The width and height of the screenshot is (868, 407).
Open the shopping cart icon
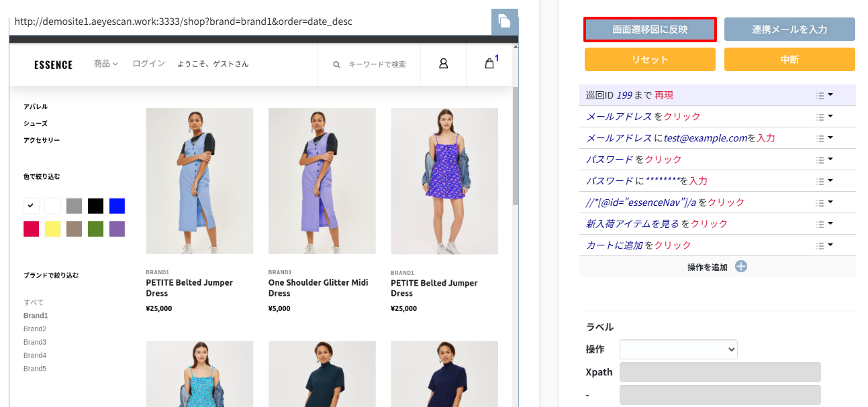490,64
